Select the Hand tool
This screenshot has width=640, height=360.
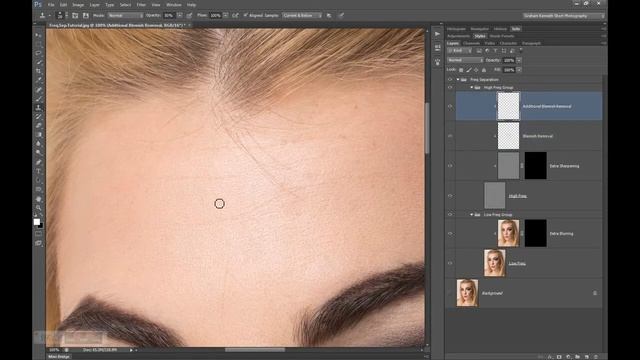pyautogui.click(x=38, y=199)
